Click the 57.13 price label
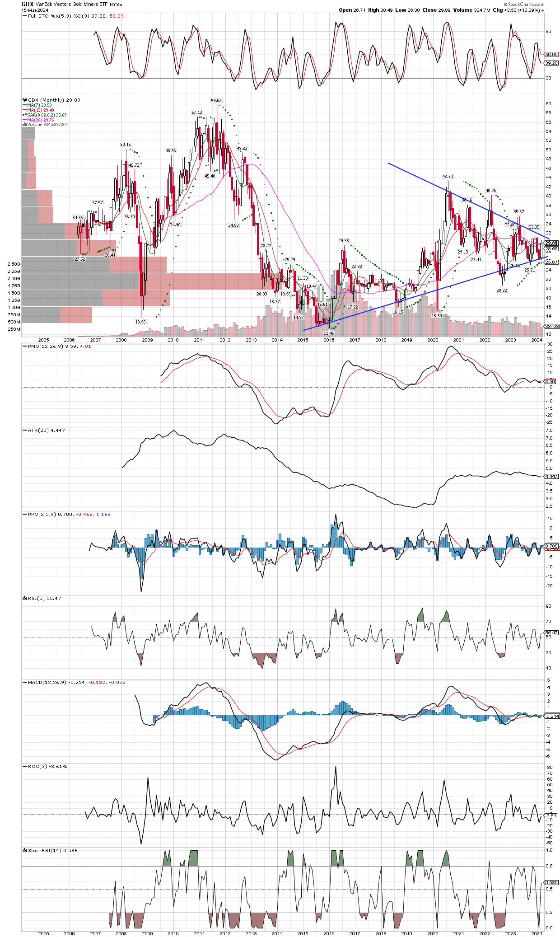This screenshot has width=560, height=937. tap(197, 112)
